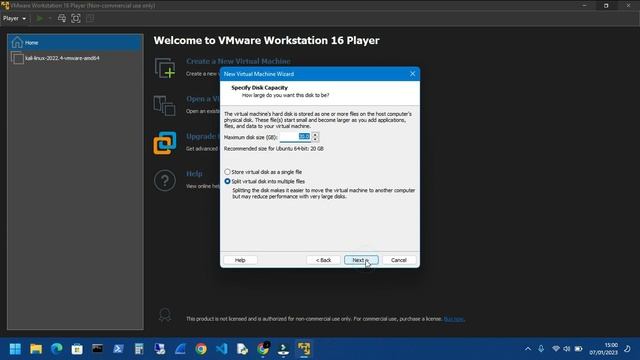Select kali-linux-2022.4-vmware-amd64 virtual machine
640x360 pixels.
tap(76, 58)
